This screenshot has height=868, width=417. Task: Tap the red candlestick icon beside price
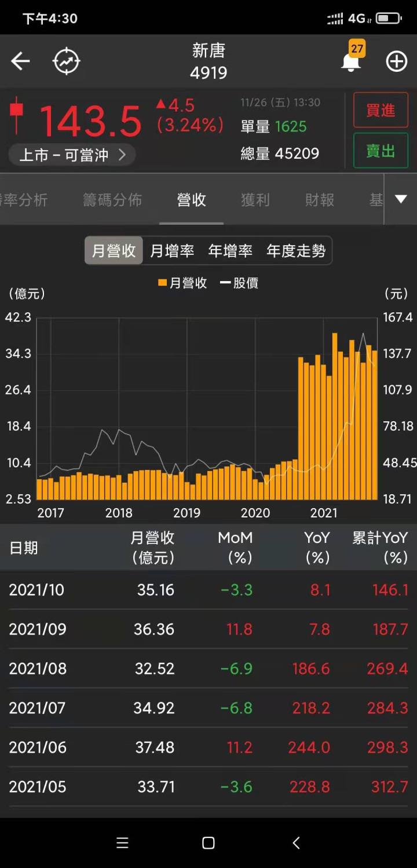pos(17,115)
